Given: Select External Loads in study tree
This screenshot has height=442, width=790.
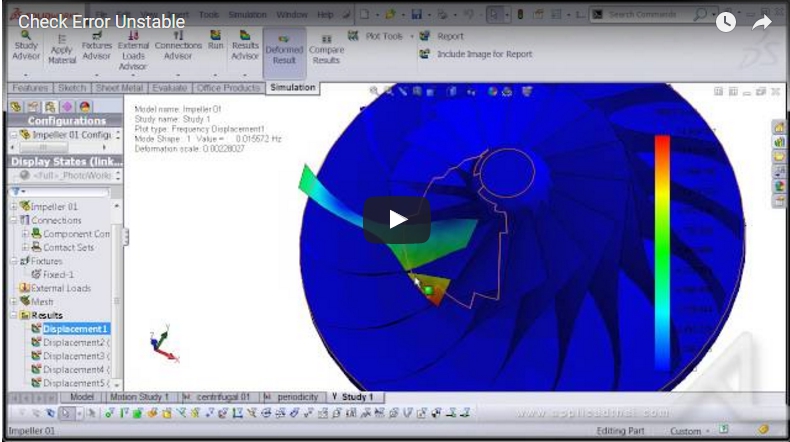Looking at the screenshot, I should click(55, 288).
